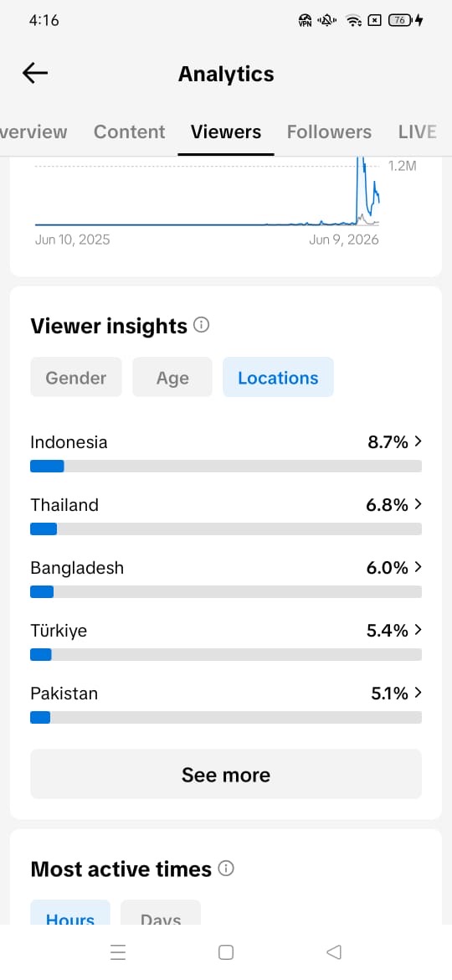The height and width of the screenshot is (980, 452).
Task: Select the Age filter chip
Action: [x=172, y=377]
